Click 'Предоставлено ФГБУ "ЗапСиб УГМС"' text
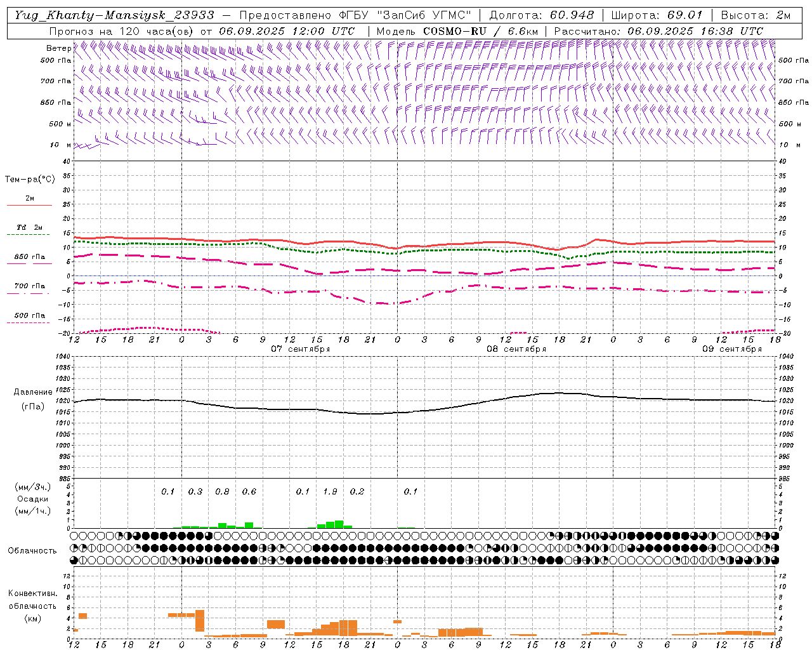Viewport: 812px width, 650px height. point(355,15)
